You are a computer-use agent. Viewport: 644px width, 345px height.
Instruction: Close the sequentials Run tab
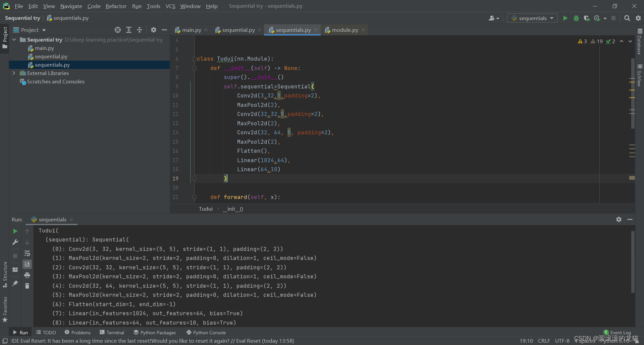point(71,220)
